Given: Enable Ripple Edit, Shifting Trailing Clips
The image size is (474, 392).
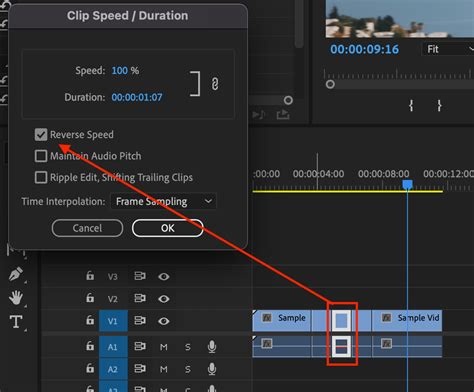Looking at the screenshot, I should point(41,177).
